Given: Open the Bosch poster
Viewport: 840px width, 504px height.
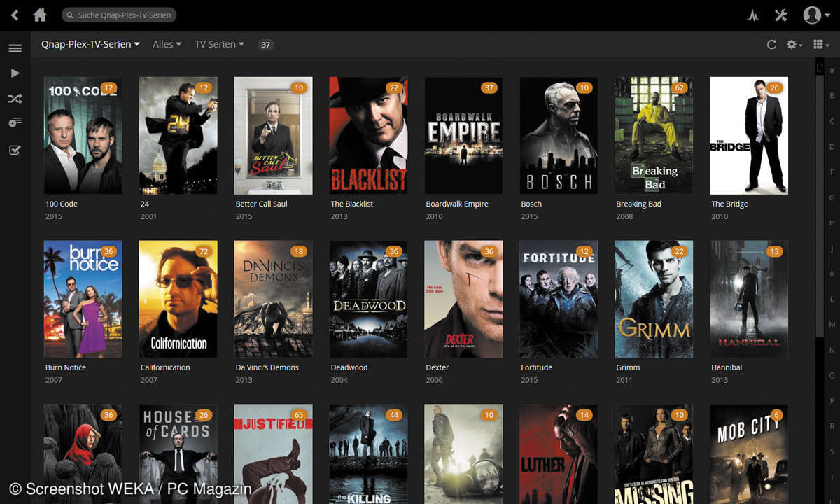Looking at the screenshot, I should 559,135.
